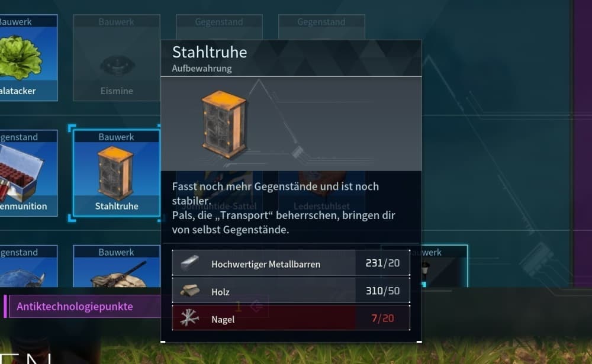Open the mounted gun Bauwerk card

tap(116, 266)
